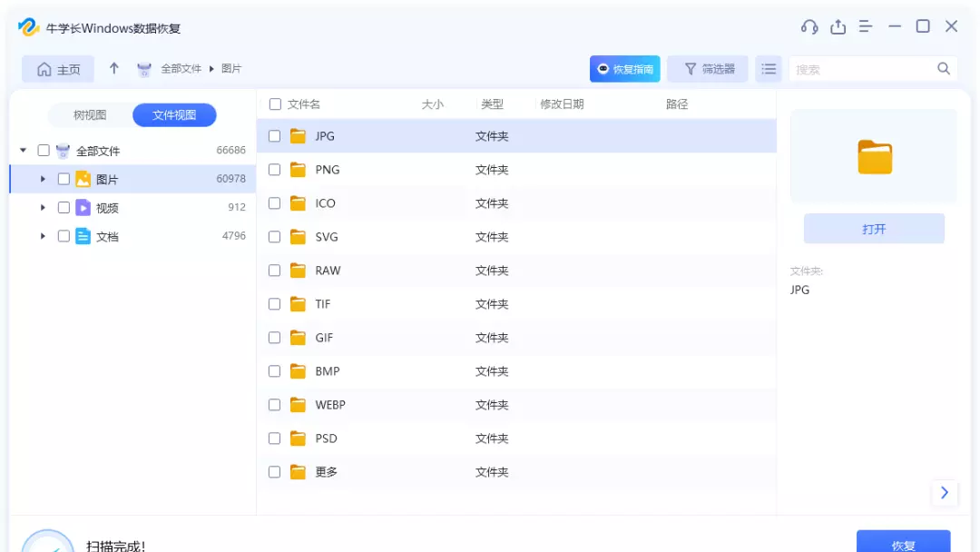Check the PNG folder checkbox
This screenshot has height=552, width=980.
pyautogui.click(x=274, y=170)
